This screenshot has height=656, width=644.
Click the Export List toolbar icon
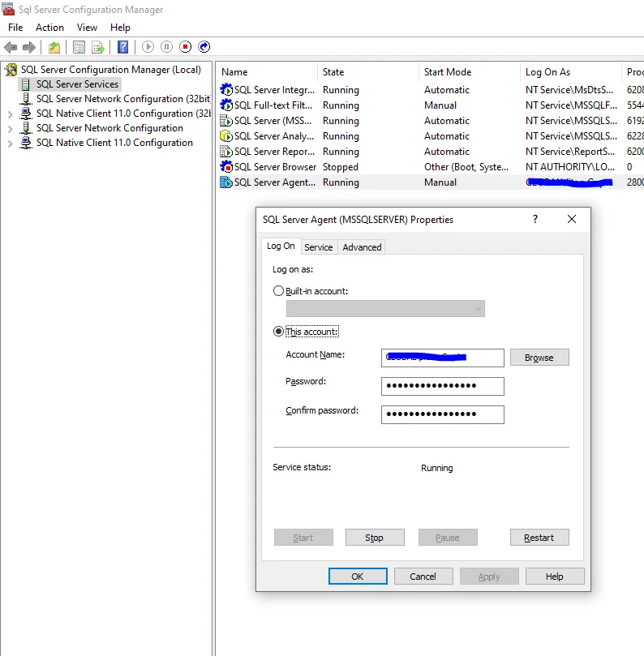98,47
